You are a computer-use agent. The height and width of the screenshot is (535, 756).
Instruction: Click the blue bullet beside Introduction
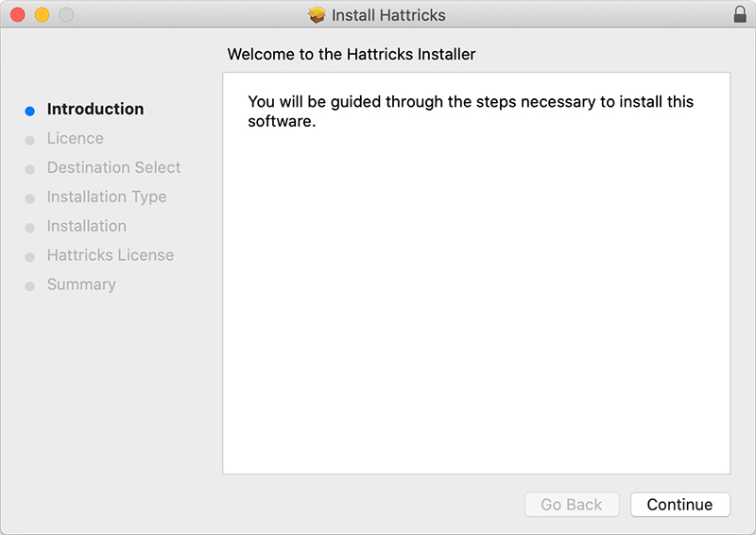(x=29, y=111)
